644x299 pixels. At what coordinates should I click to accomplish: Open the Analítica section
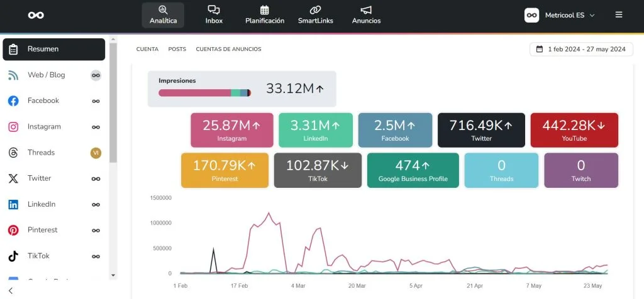[x=163, y=15]
